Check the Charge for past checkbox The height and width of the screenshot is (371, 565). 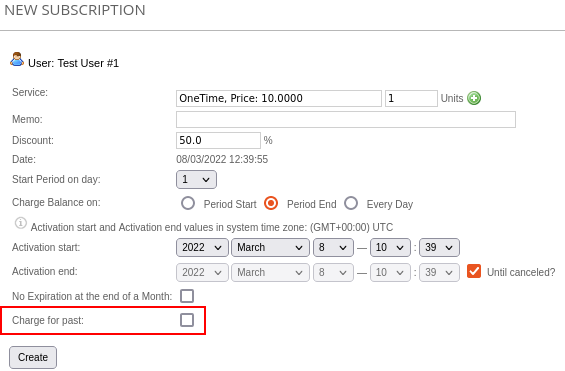tap(187, 320)
